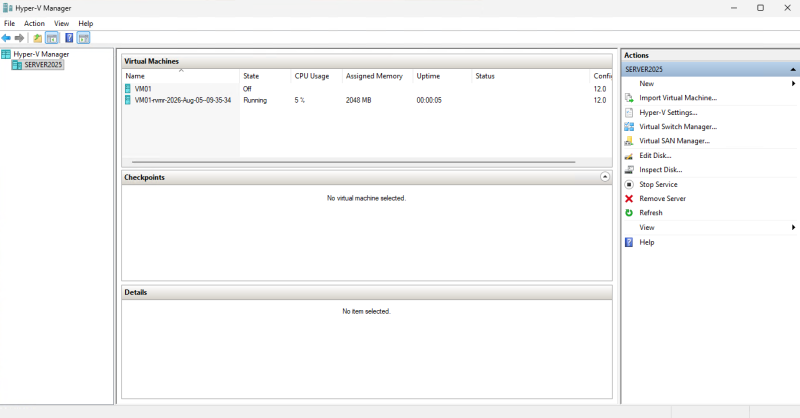800x418 pixels.
Task: Click Remove Server action
Action: pyautogui.click(x=663, y=199)
